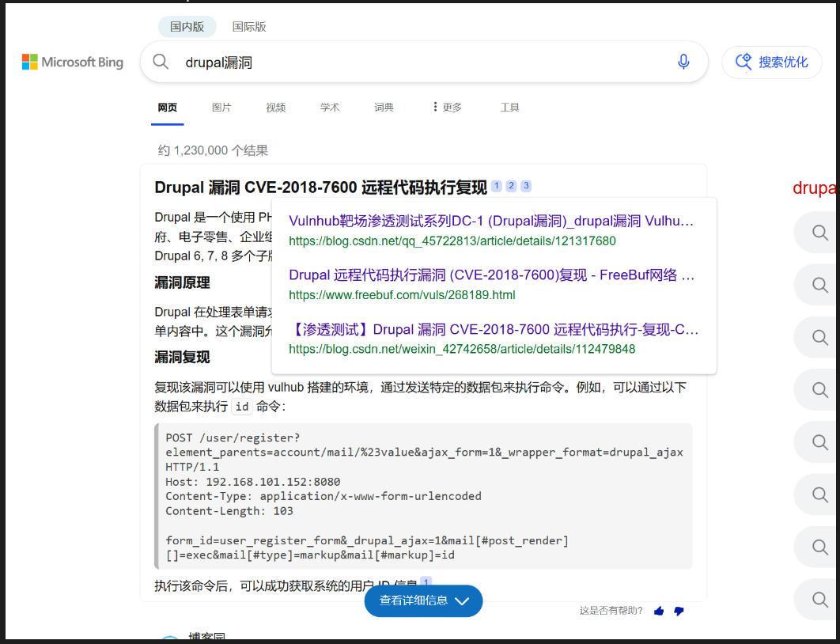
Task: Click the fifth related-search magnifier icon
Action: tap(820, 442)
